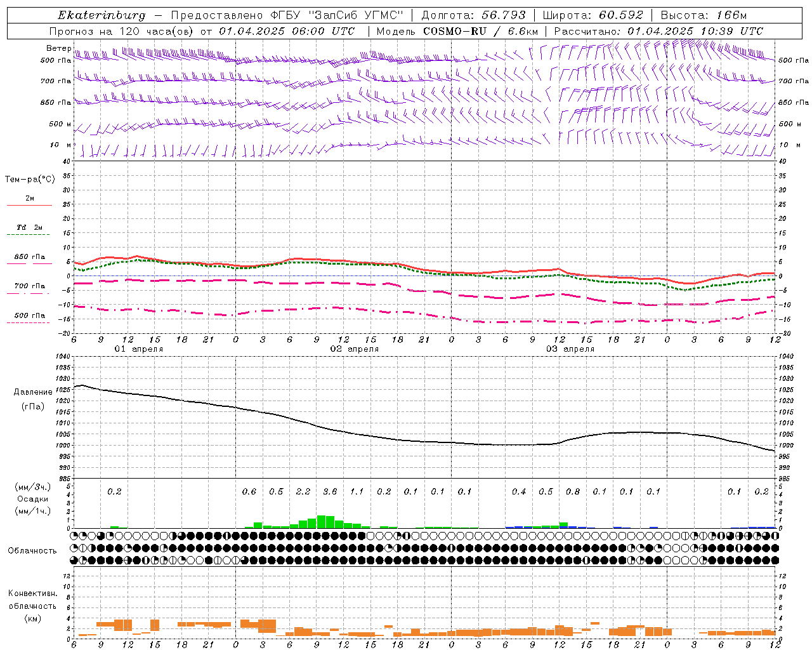This screenshot has height=650, width=812.
Task: Select the 'Тем-ра(°C)' temperature panel label
Action: tap(30, 180)
